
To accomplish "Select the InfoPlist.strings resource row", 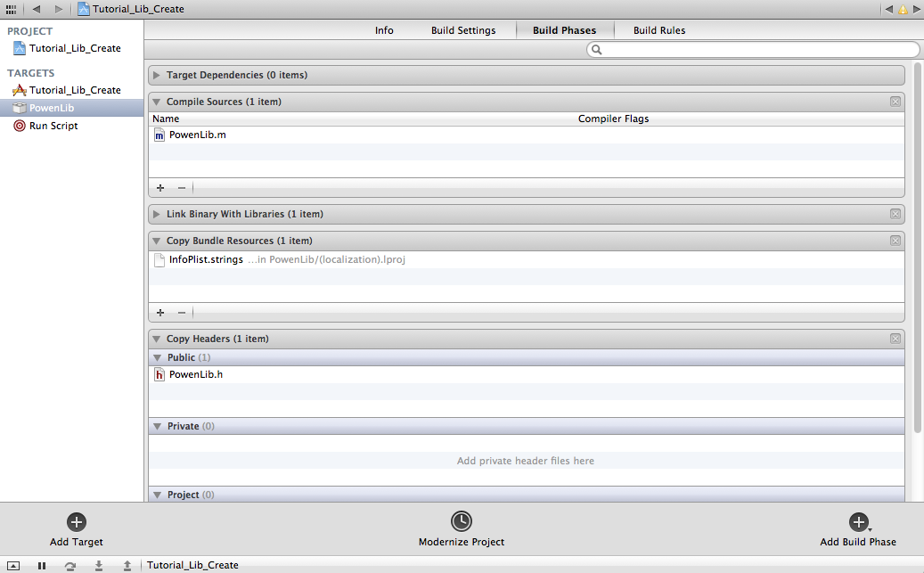I will click(527, 259).
